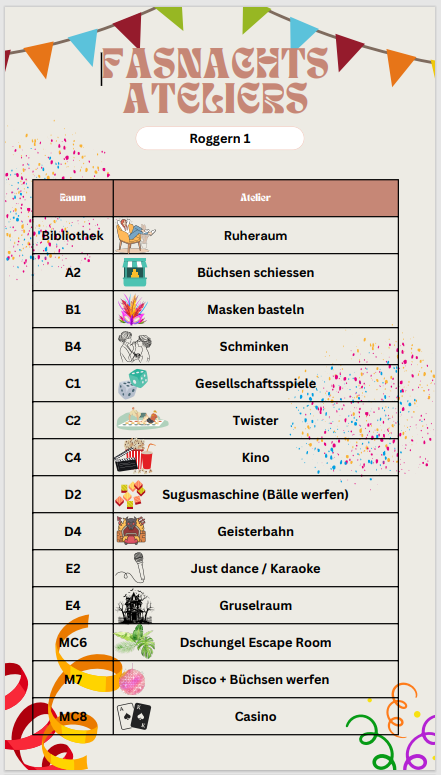Select the Twister mat illustration
Screen dimensions: 441x775
coord(142,419)
